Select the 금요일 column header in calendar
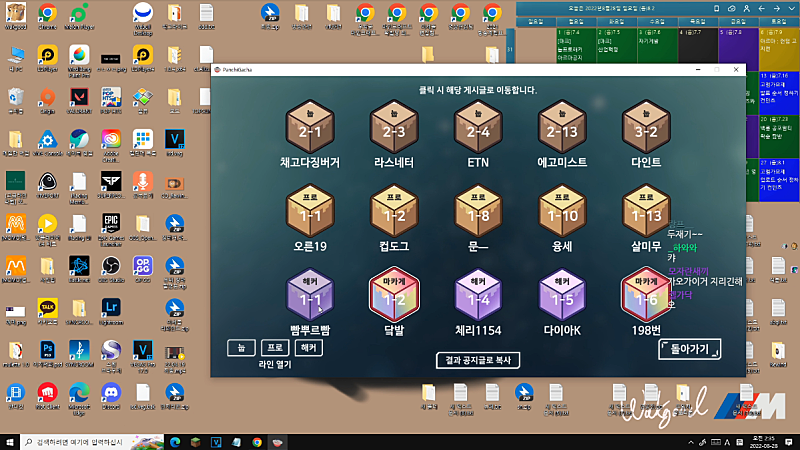Screen dimensions: 800x450 pos(738,21)
